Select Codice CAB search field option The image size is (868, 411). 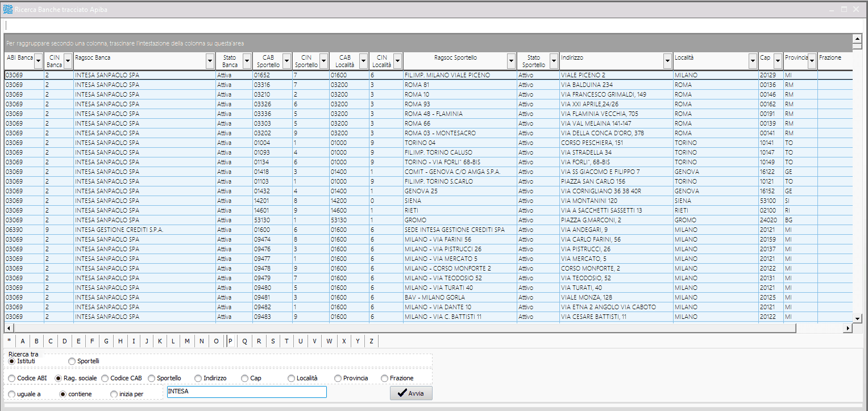point(105,378)
